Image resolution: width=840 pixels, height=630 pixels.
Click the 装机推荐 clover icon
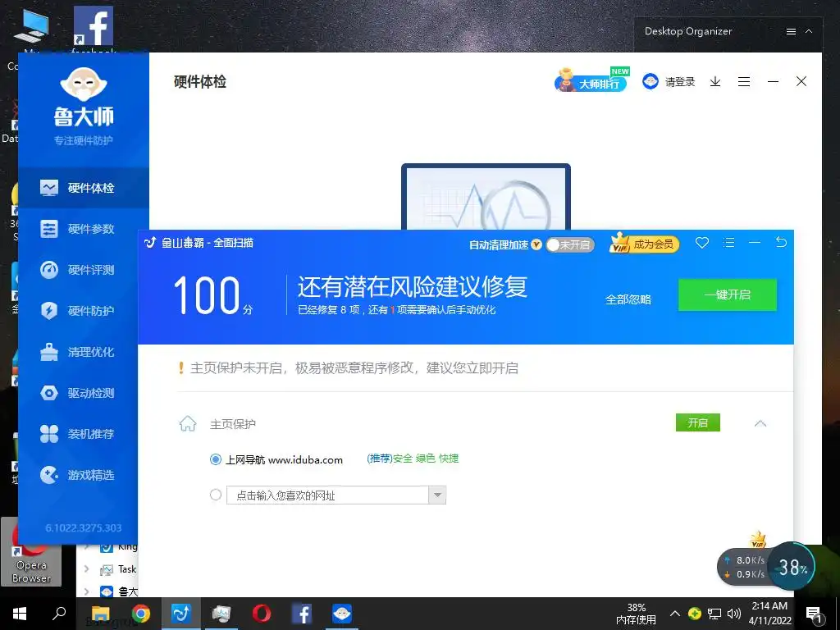(x=48, y=434)
